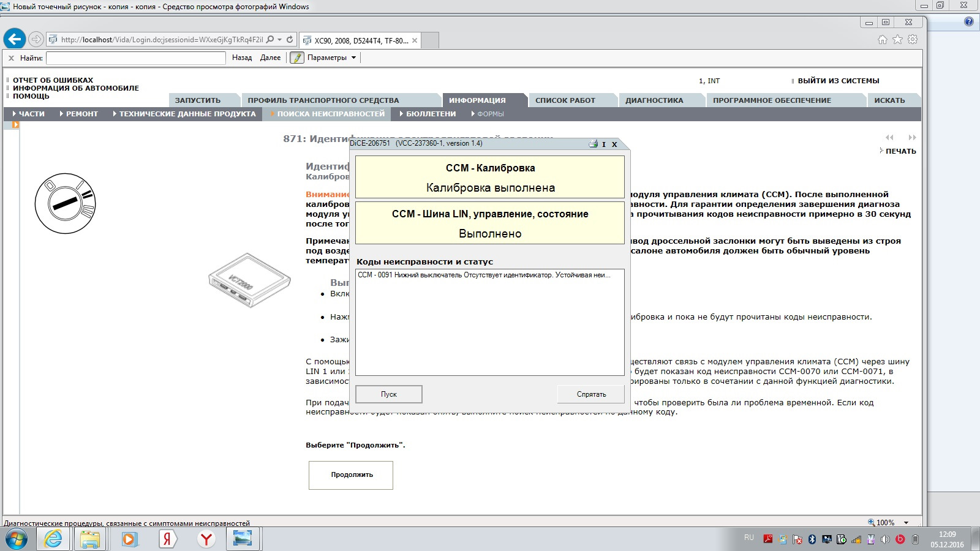Open File Explorer folder from taskbar
The image size is (980, 551).
(90, 539)
